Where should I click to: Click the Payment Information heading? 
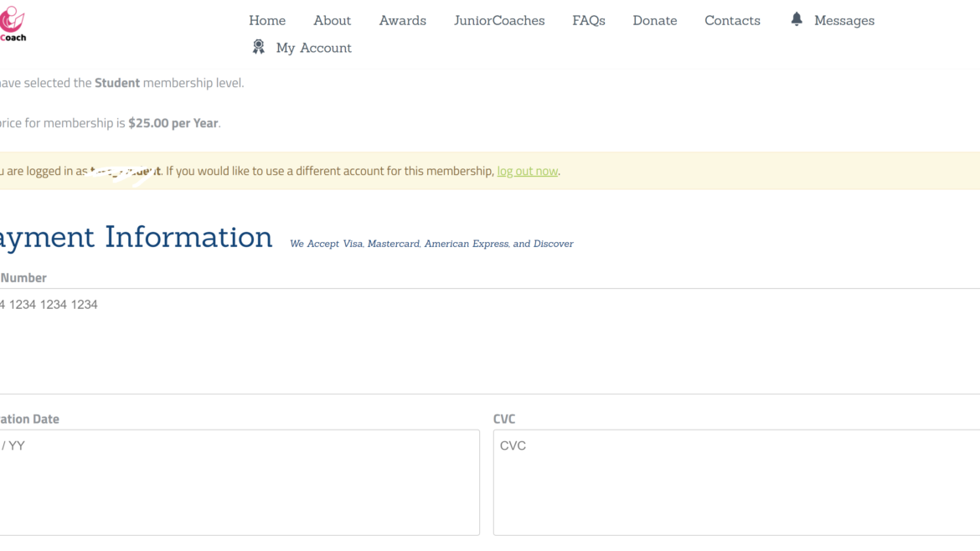pyautogui.click(x=136, y=237)
